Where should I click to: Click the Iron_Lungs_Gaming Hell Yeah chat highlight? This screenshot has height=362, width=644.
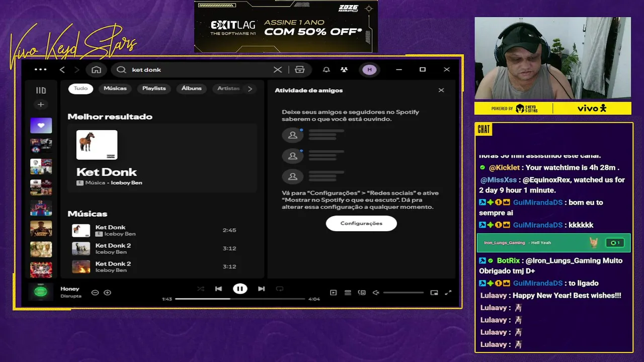point(553,243)
